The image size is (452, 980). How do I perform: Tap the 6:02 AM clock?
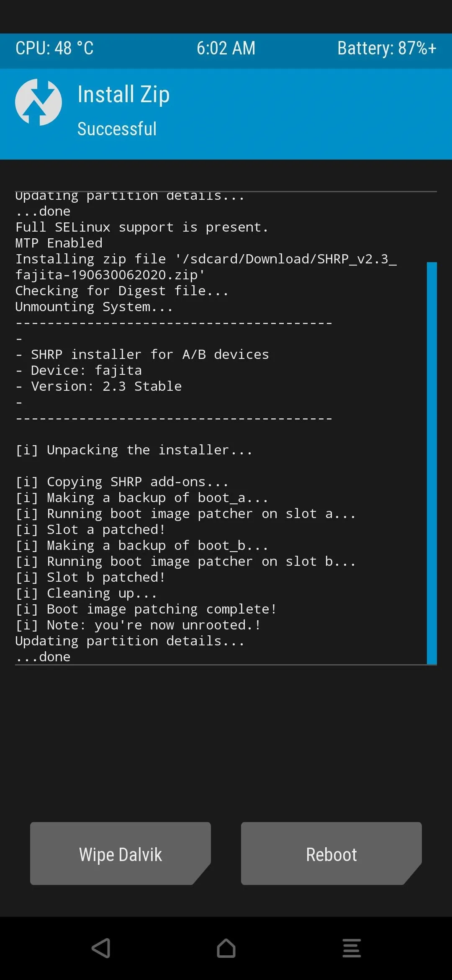[x=226, y=48]
